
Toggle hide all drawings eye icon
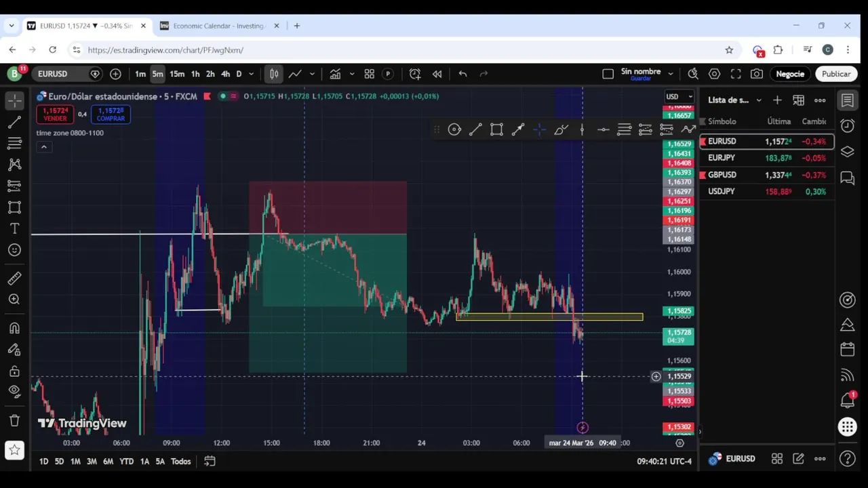14,391
